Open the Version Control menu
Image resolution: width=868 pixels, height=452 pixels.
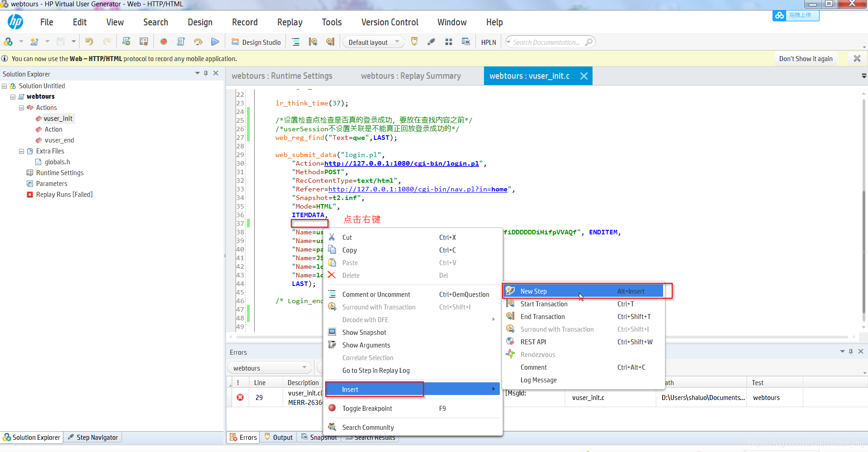pos(390,22)
